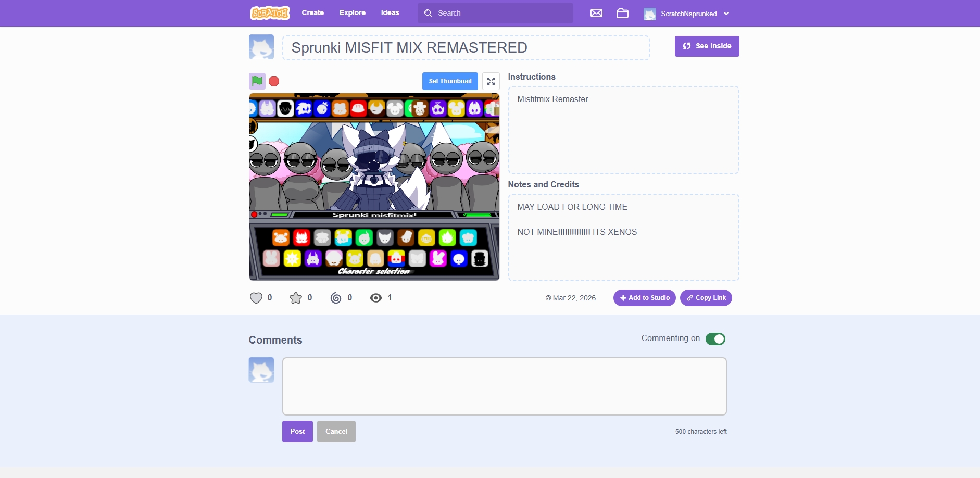Select the gray glasses character icon in the selection panel

322,237
